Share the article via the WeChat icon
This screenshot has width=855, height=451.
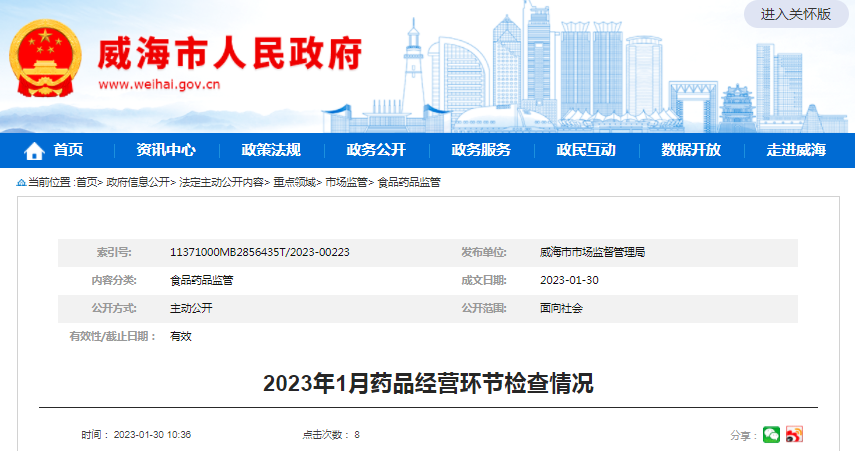pyautogui.click(x=772, y=435)
